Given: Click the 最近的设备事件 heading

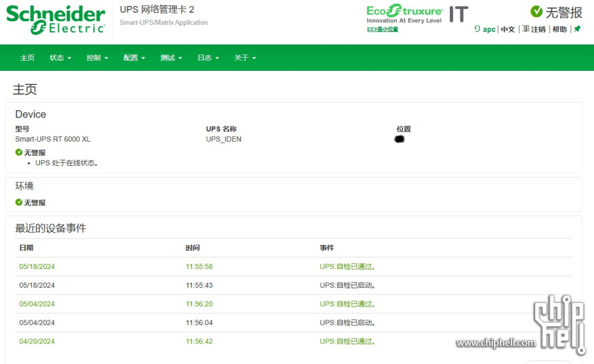Looking at the screenshot, I should pyautogui.click(x=51, y=228).
